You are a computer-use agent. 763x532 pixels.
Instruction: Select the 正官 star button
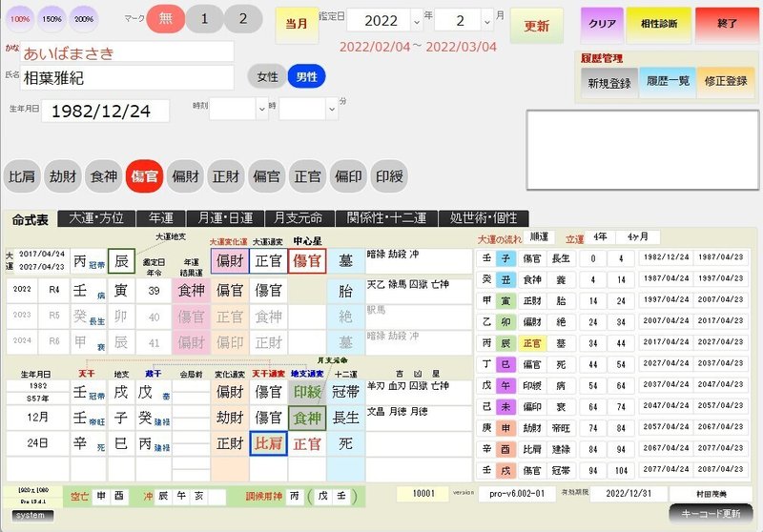coord(307,176)
